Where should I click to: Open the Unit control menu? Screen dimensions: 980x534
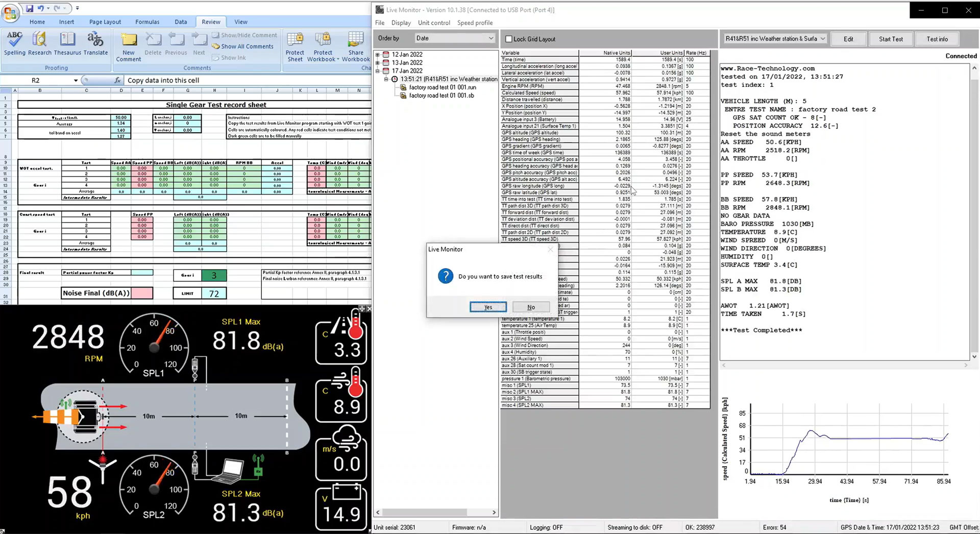point(434,23)
